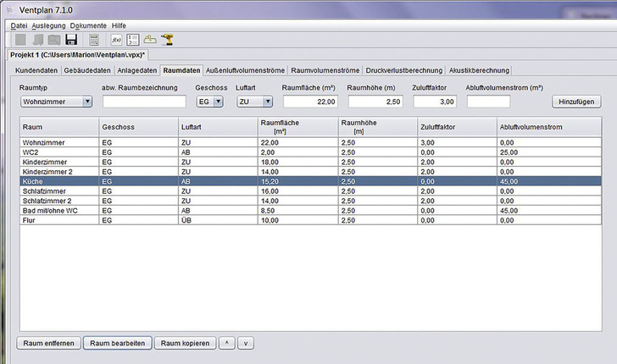
Task: Open the Raumtyp dropdown showing Wohnzimmer
Action: coord(56,102)
